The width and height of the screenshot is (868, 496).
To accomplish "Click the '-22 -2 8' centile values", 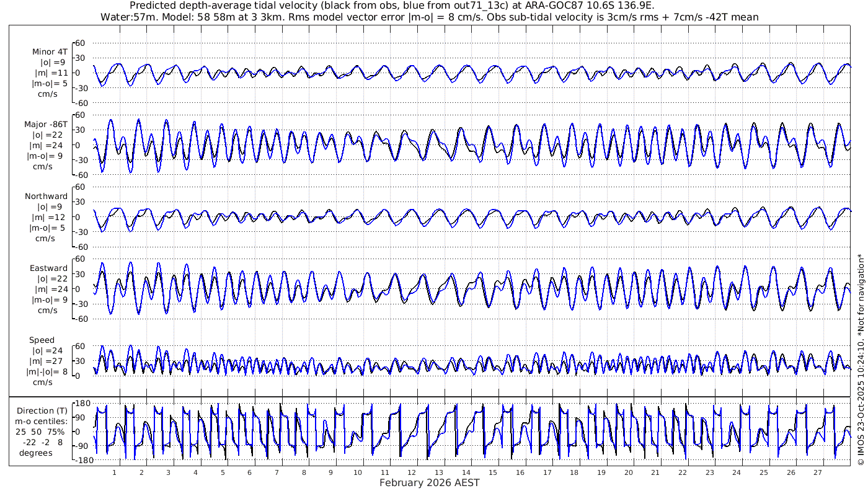I will coord(42,442).
